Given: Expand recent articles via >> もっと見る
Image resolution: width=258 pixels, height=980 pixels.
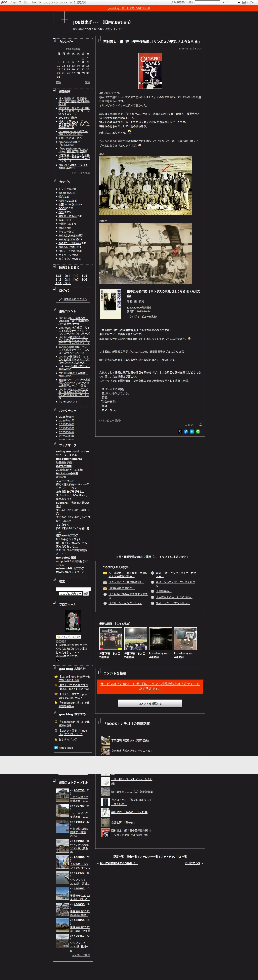Looking at the screenshot, I should click(x=81, y=173).
